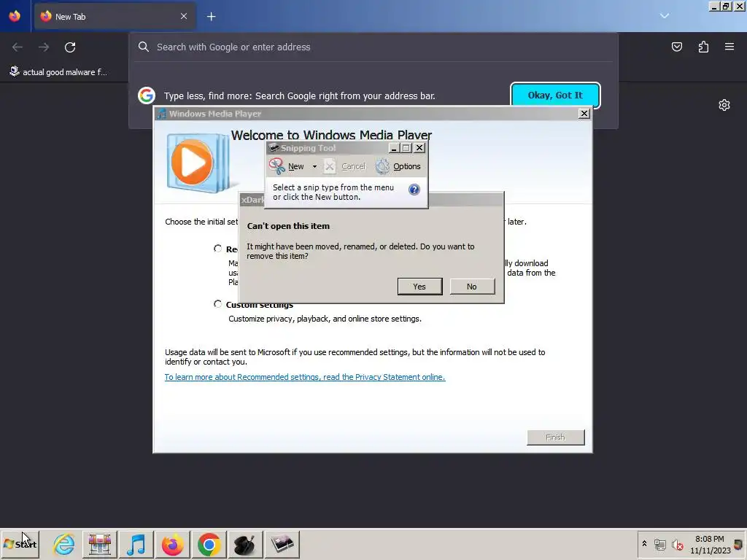Minimize the Snipping Tool window
This screenshot has width=747, height=560.
tap(393, 148)
